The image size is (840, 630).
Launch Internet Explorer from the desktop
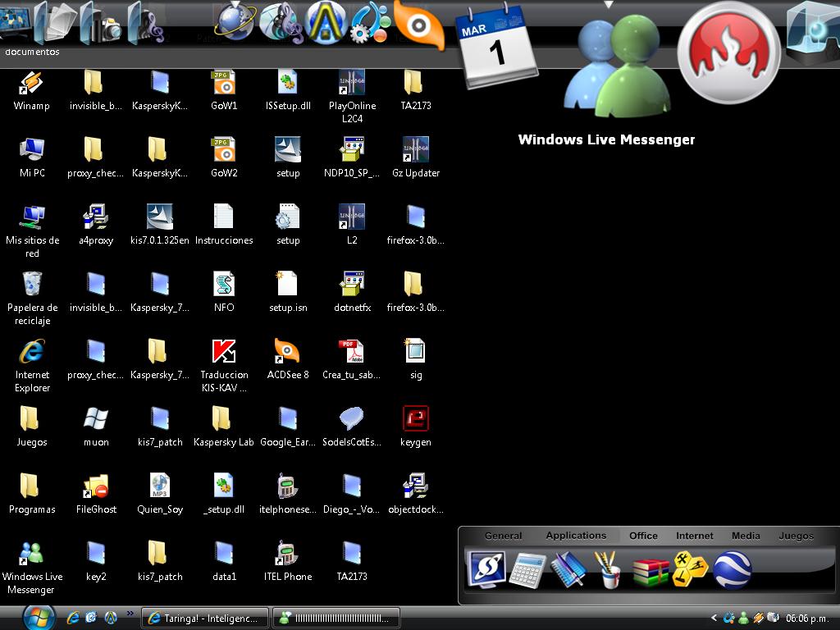pos(32,351)
